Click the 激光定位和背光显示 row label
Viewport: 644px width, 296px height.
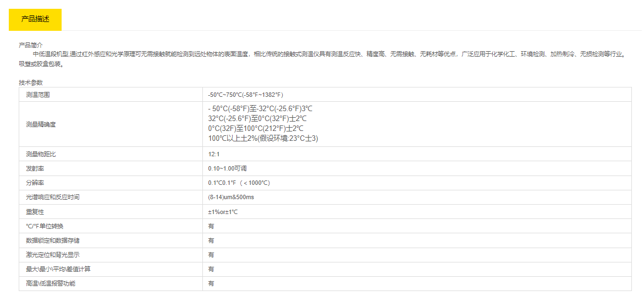[x=53, y=255]
